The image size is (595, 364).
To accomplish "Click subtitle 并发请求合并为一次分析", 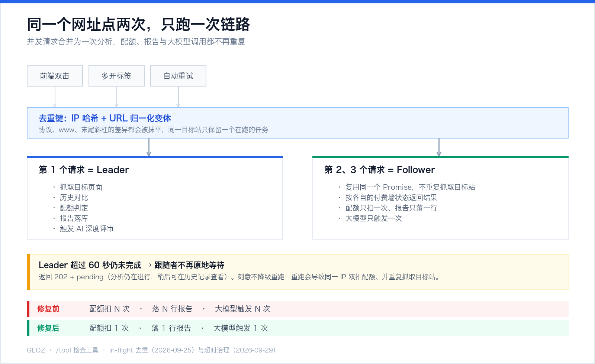I will (x=136, y=42).
